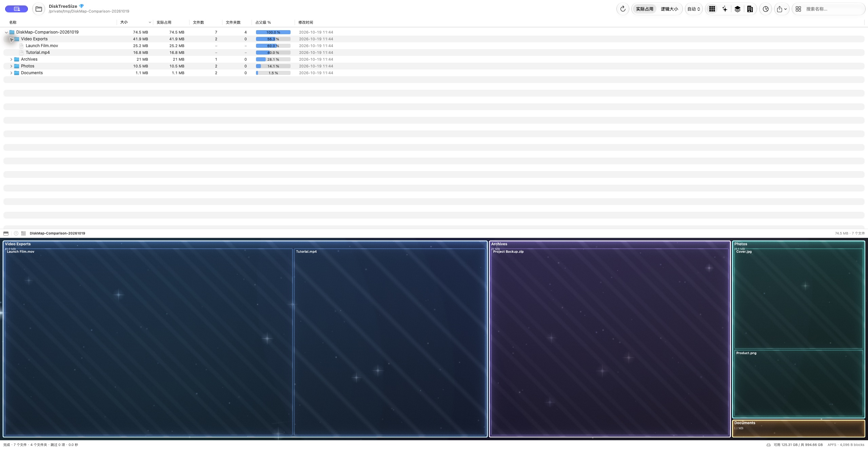The image size is (868, 449).
Task: Click the refresh scan icon
Action: (x=623, y=9)
